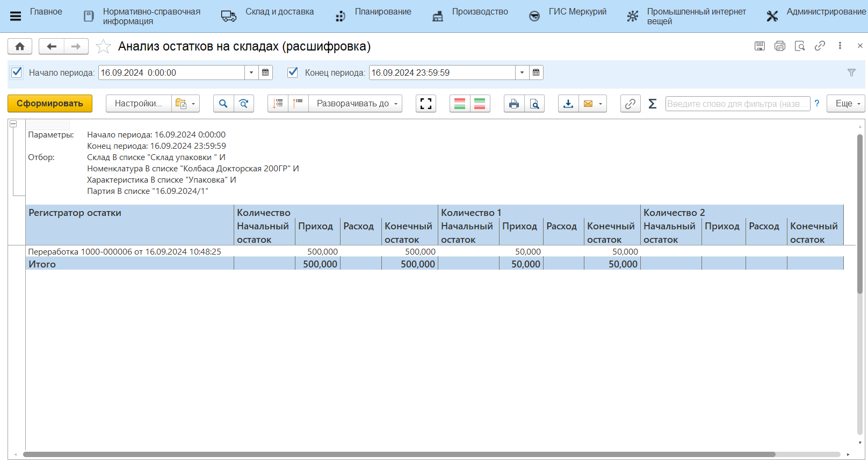Open calendar for Начало периода
This screenshot has height=463, width=868.
265,73
